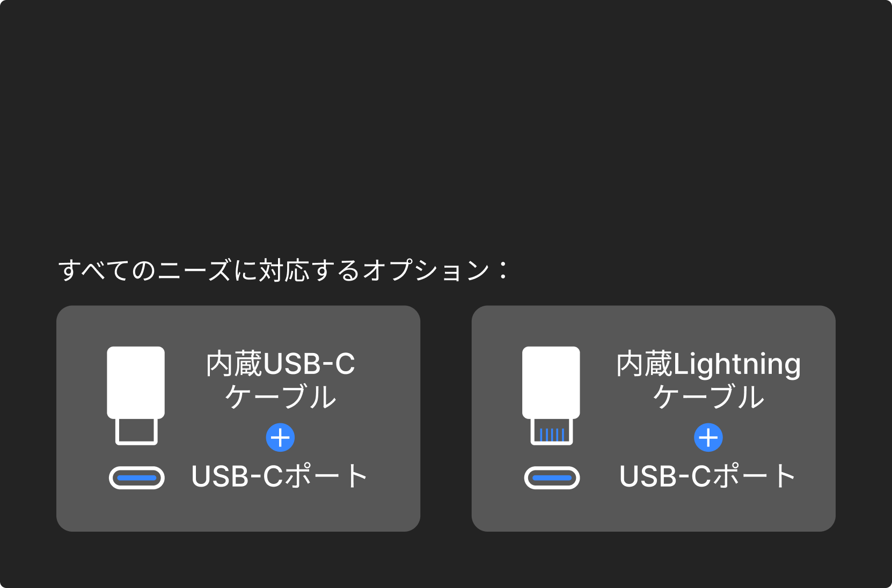Click the white Lightning plug body icon
This screenshot has height=588, width=892.
pos(551,382)
